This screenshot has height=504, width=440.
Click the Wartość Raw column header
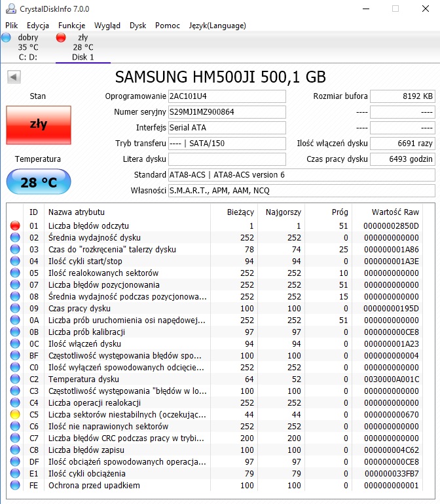395,212
